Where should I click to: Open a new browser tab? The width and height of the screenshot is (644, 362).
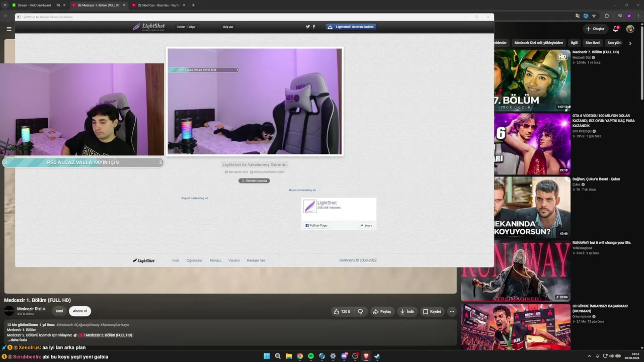pyautogui.click(x=193, y=5)
